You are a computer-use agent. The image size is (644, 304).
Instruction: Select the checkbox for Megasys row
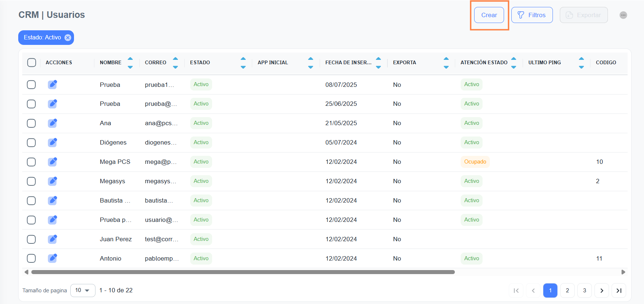(31, 181)
